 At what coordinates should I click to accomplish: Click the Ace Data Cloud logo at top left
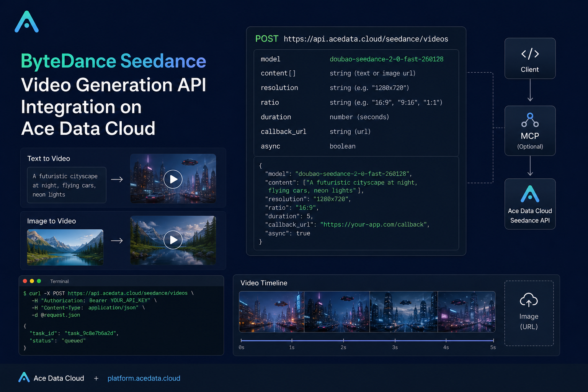26,22
